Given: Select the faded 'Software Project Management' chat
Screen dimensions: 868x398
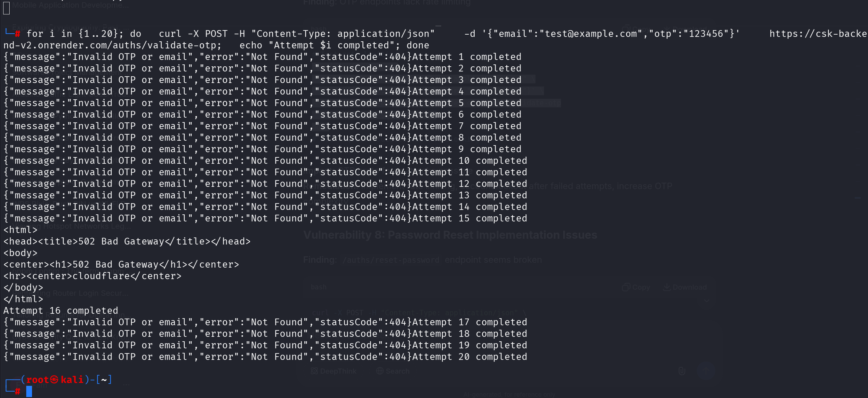Looking at the screenshot, I should pos(71,72).
